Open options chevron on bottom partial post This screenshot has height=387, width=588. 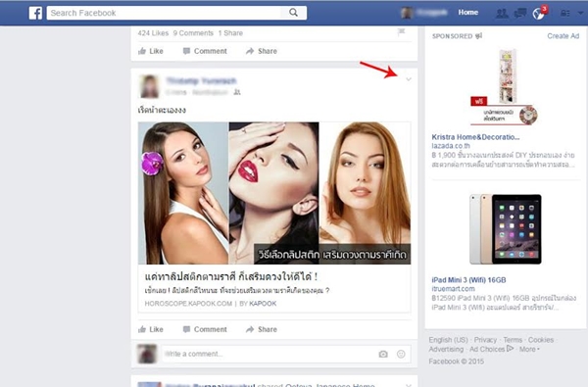409,384
